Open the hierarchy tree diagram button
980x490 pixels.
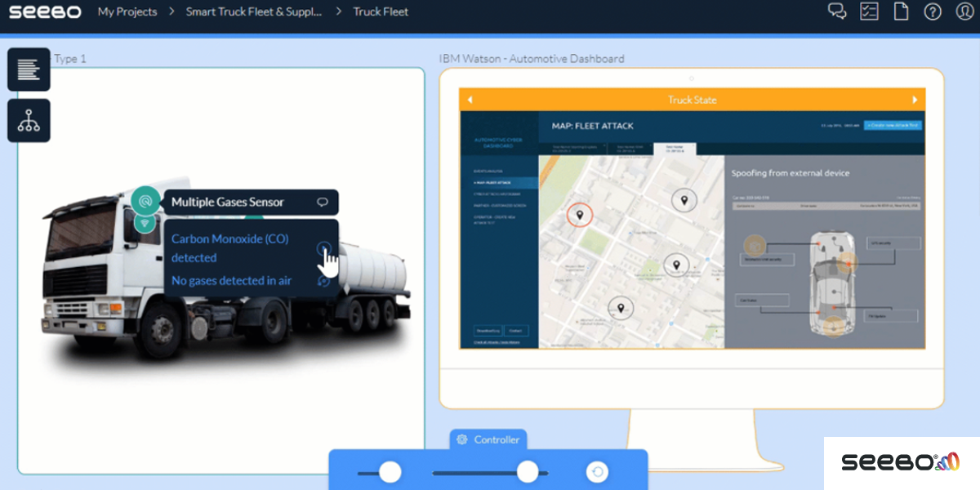[29, 121]
